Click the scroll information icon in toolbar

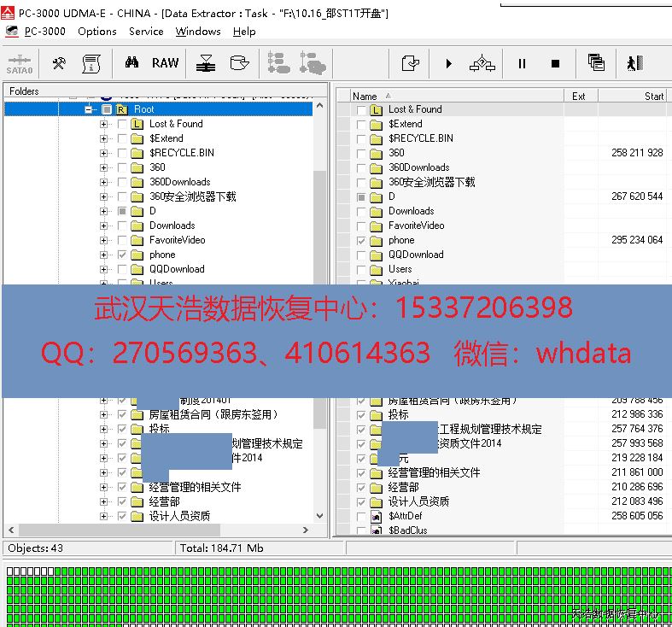pos(91,63)
